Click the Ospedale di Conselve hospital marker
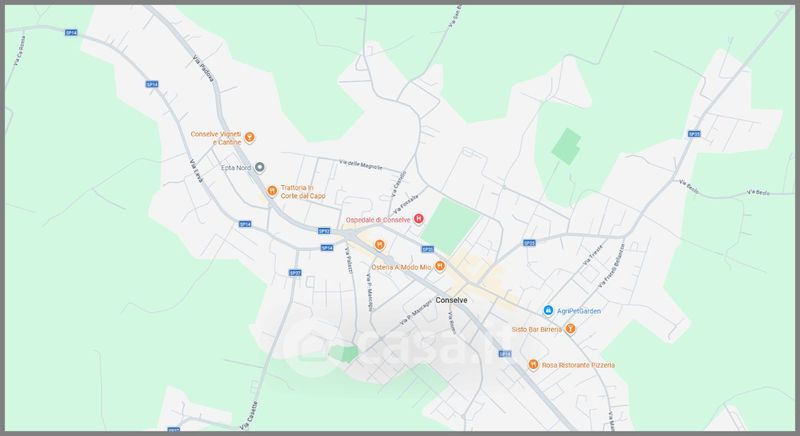800x436 pixels. 419,219
